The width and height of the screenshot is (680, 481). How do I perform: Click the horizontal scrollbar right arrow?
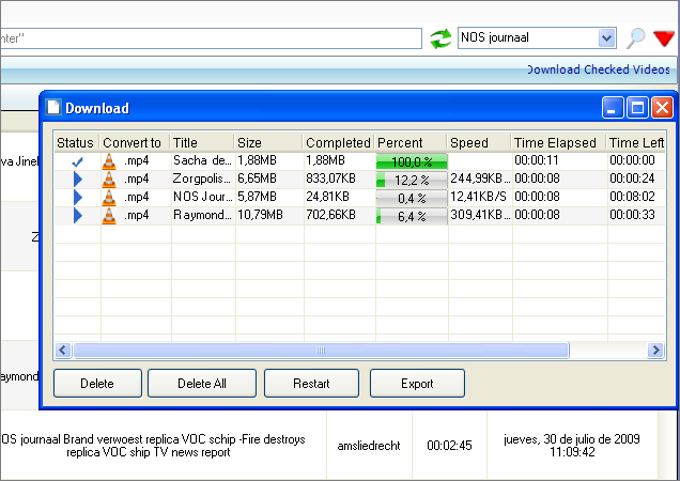tap(656, 350)
